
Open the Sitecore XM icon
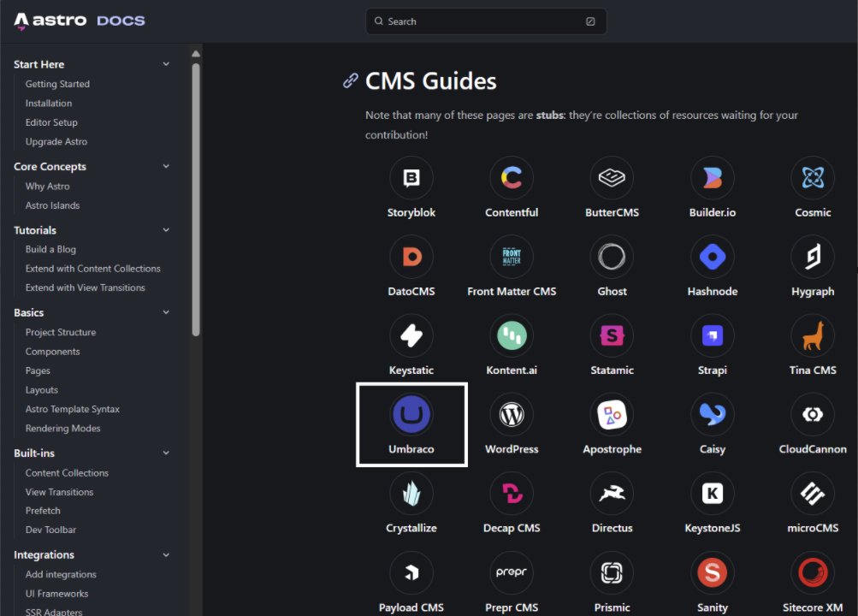813,572
